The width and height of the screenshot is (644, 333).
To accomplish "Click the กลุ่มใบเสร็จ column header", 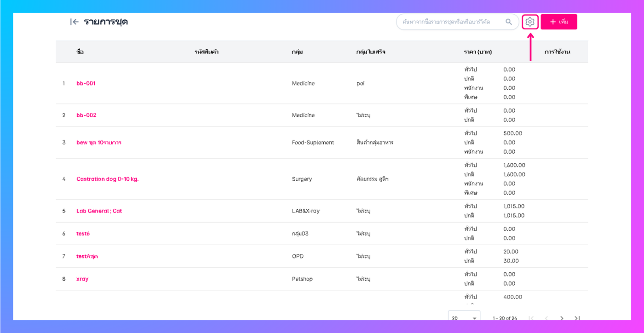I will (x=371, y=52).
